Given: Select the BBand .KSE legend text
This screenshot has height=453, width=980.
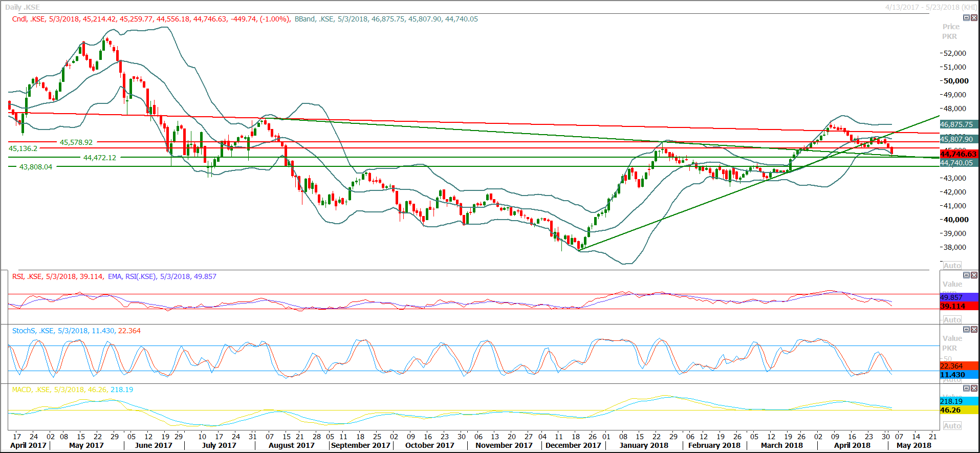Looking at the screenshot, I should pyautogui.click(x=386, y=19).
